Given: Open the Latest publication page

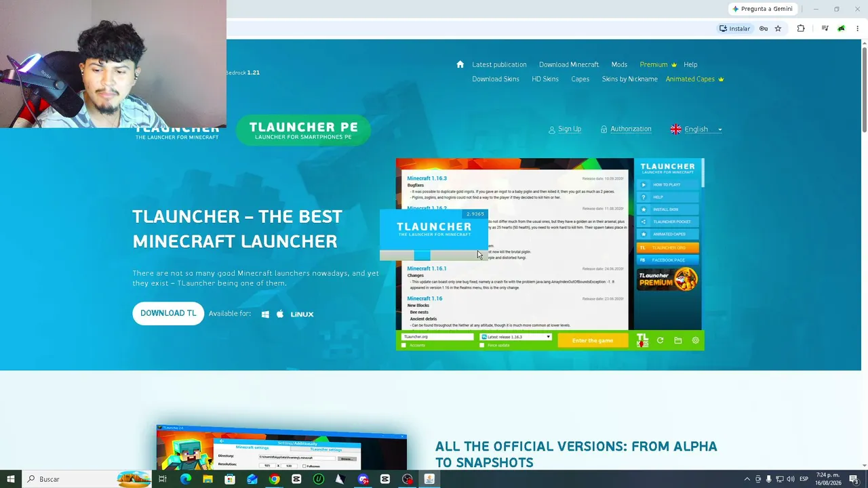Looking at the screenshot, I should (499, 64).
